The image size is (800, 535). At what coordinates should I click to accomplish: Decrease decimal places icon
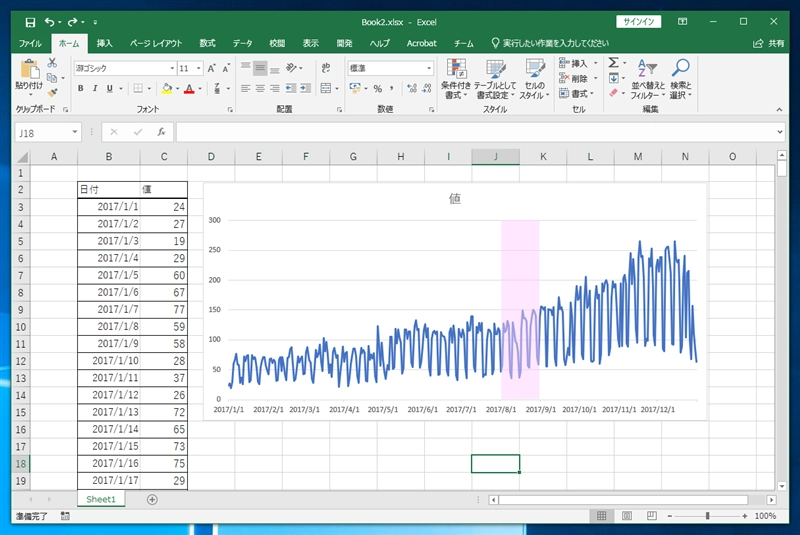(427, 88)
